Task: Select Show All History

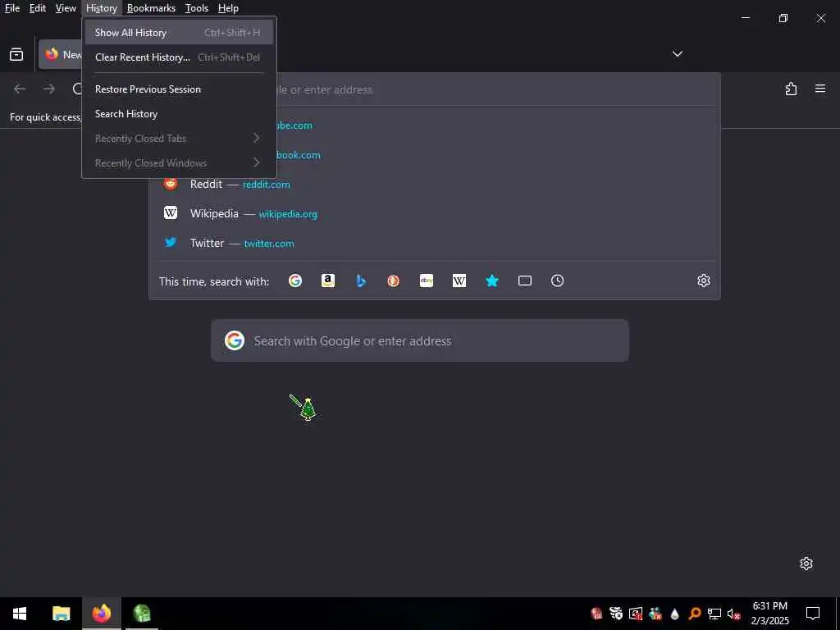Action: 179,33
